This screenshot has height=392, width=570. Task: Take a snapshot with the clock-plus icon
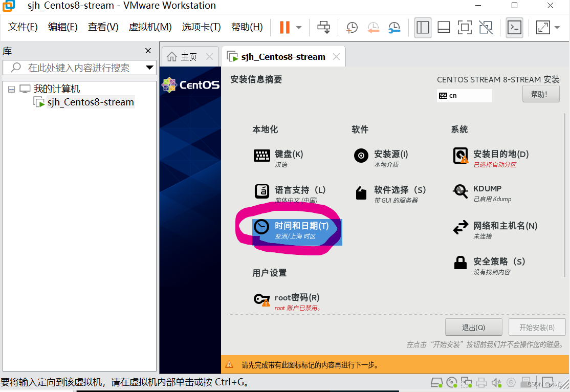pos(352,27)
